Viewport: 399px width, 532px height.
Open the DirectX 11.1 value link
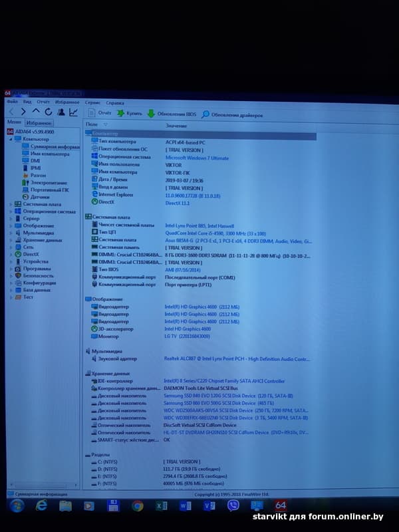[x=177, y=203]
